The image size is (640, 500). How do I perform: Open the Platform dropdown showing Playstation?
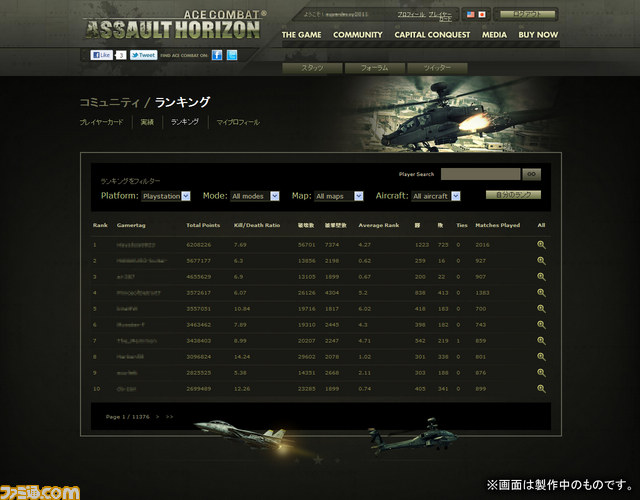(x=166, y=196)
